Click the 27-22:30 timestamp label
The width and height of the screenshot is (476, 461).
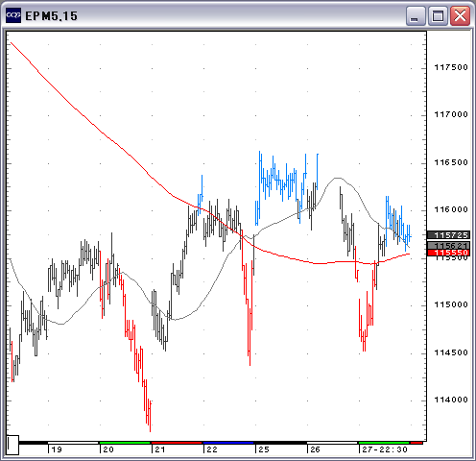point(385,449)
